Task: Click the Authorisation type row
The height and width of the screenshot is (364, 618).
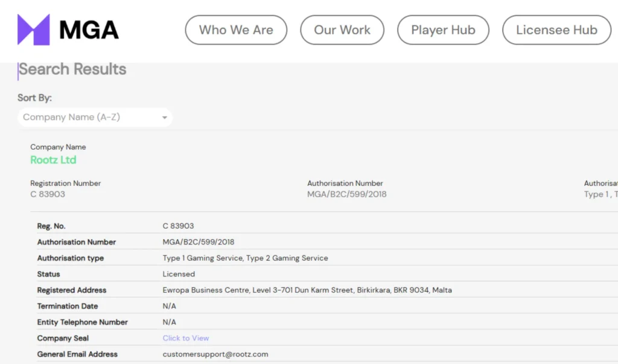Action: point(244,258)
